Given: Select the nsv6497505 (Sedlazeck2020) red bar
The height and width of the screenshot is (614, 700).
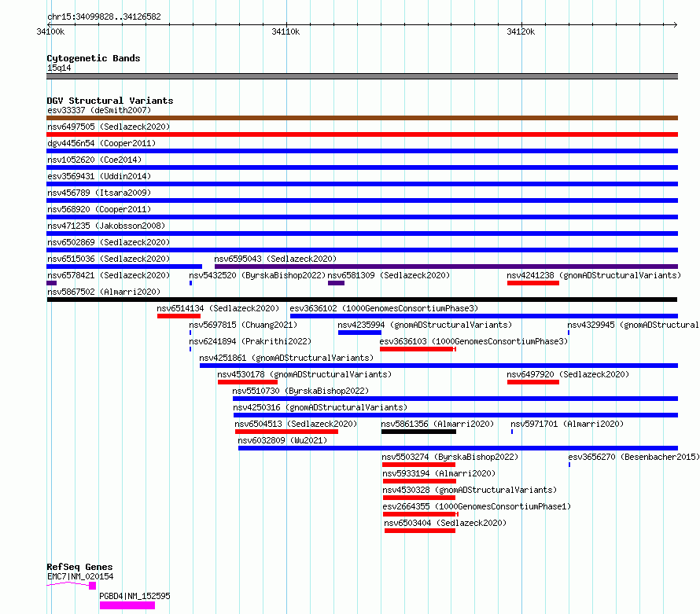Looking at the screenshot, I should click(x=362, y=134).
